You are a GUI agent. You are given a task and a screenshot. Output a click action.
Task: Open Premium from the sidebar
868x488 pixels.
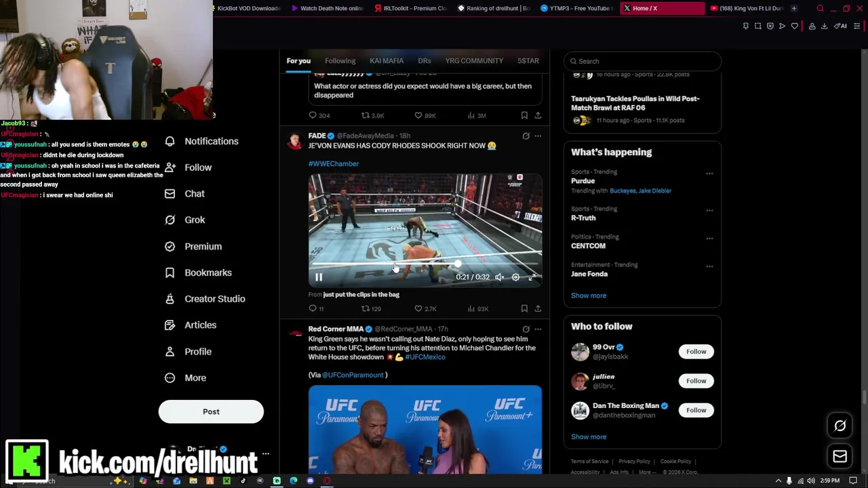tap(193, 246)
